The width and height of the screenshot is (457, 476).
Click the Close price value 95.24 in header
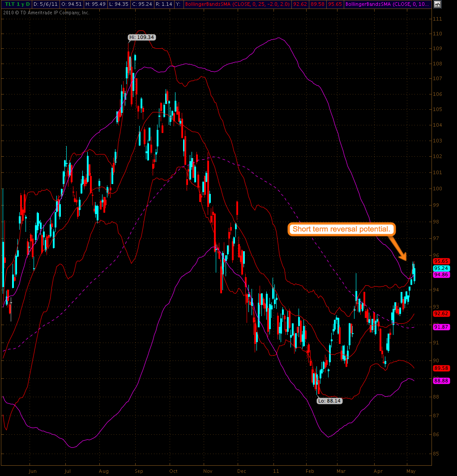point(140,4)
